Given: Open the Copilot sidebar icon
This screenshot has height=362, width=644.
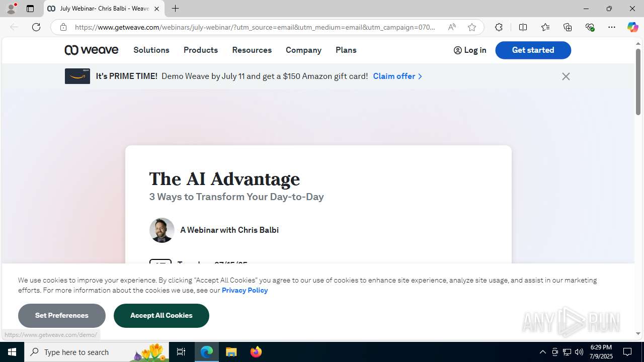Looking at the screenshot, I should pyautogui.click(x=632, y=27).
